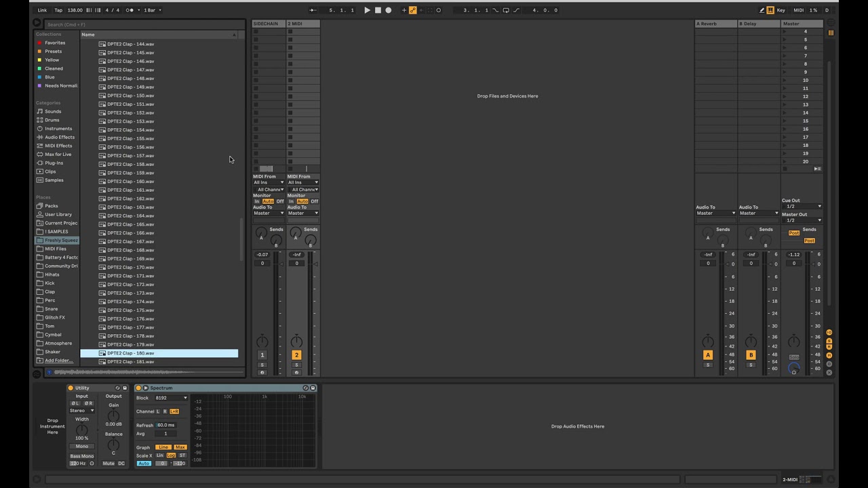
Task: Open the Cue Out dropdown
Action: coord(802,207)
